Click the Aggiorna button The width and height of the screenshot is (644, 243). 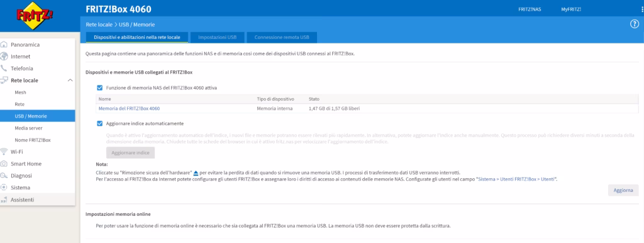623,190
